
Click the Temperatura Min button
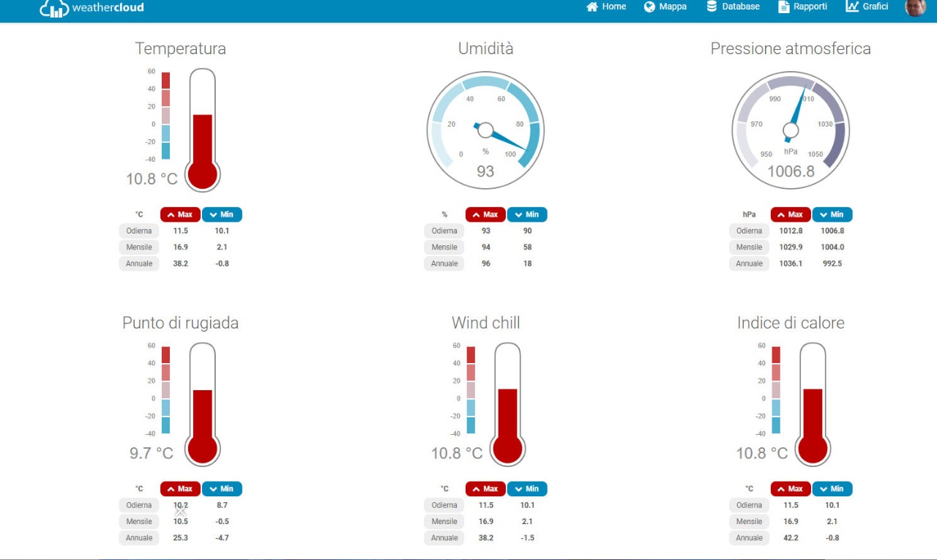coord(222,214)
